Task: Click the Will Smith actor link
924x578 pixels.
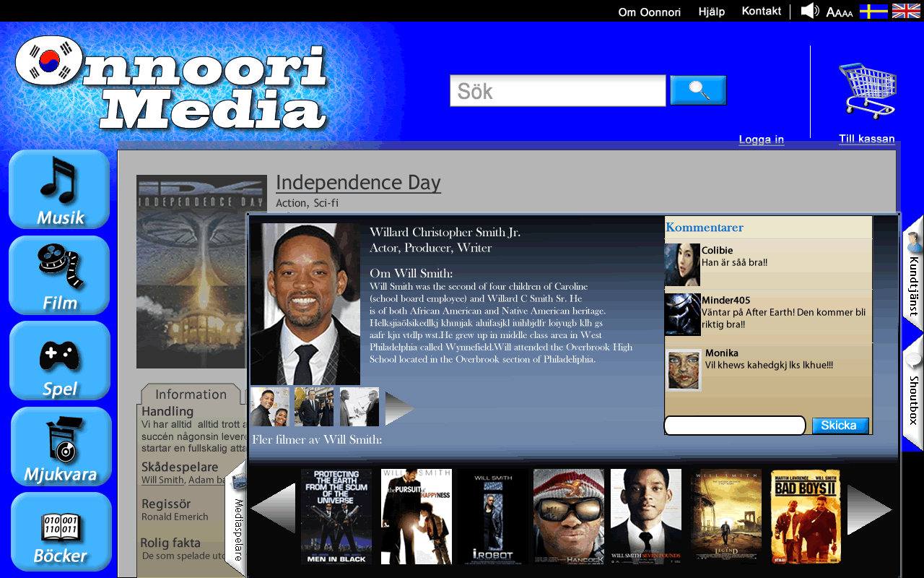Action: [162, 480]
